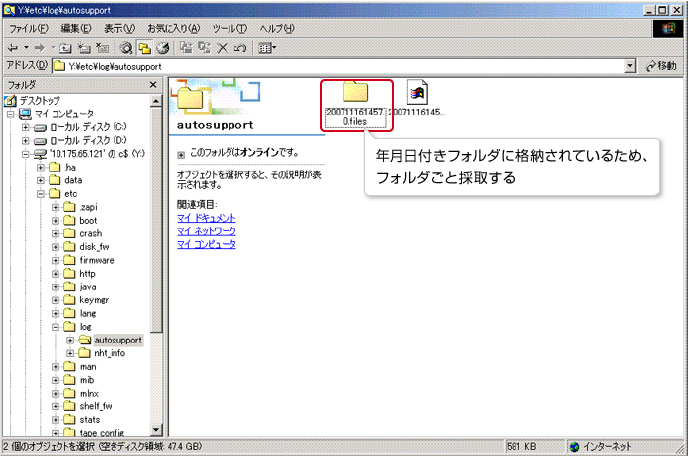Select the マイ コンピュータ tree icon
Viewport: 688px width, 456px height.
point(25,114)
